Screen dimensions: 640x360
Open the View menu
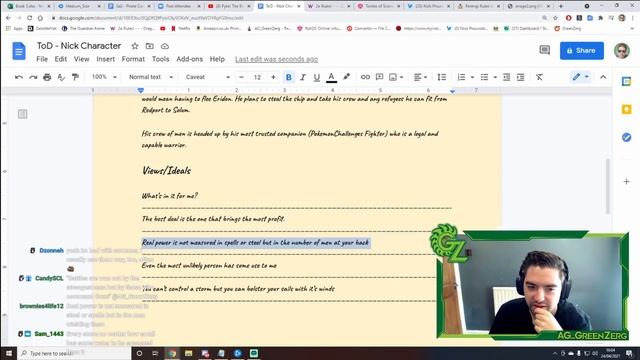click(82, 59)
